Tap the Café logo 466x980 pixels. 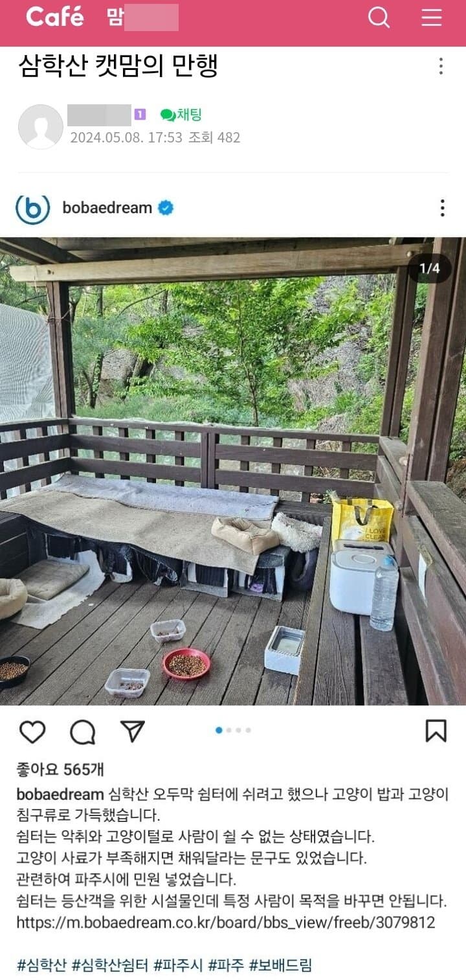[55, 17]
